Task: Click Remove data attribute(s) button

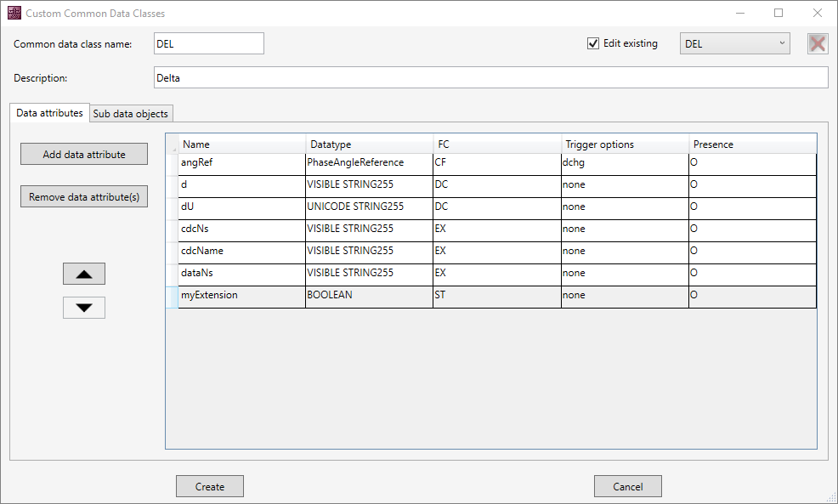Action: point(84,196)
